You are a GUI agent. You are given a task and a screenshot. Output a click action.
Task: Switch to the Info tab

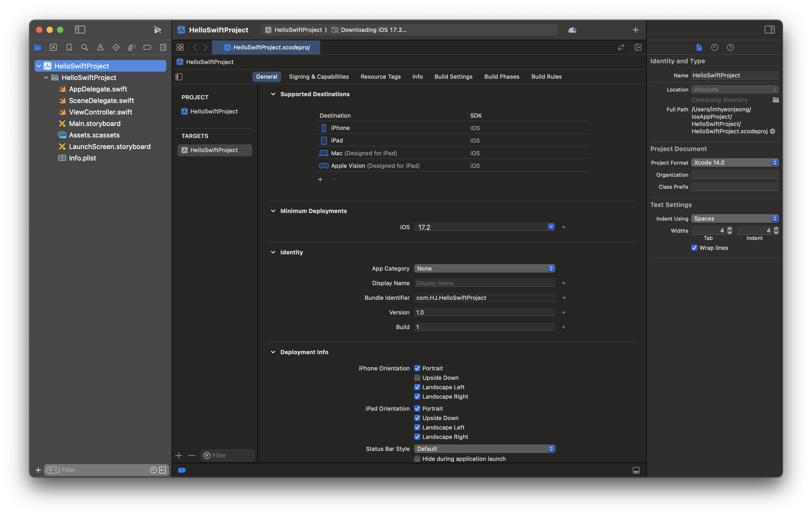pyautogui.click(x=418, y=77)
